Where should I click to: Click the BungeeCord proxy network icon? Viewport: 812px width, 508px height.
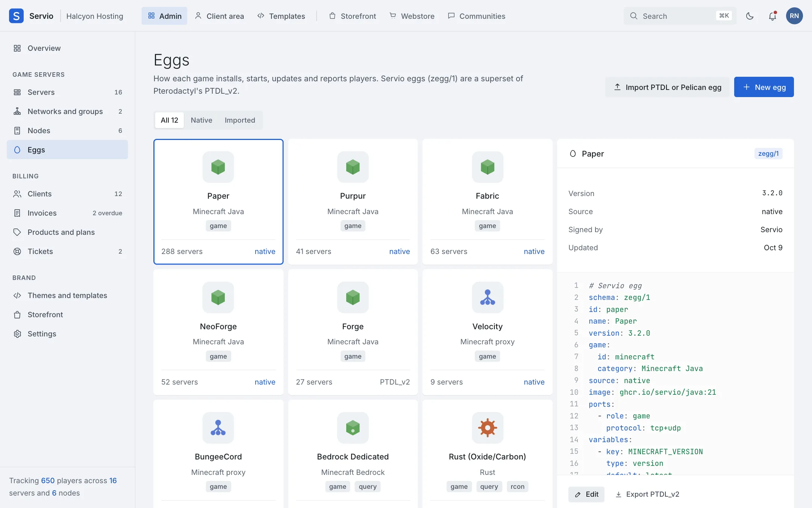pos(218,428)
